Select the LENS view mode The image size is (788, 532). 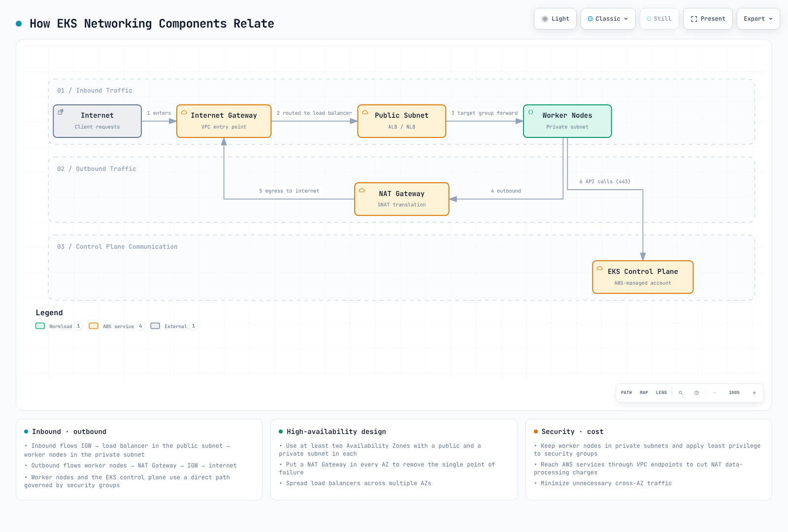[x=661, y=393]
